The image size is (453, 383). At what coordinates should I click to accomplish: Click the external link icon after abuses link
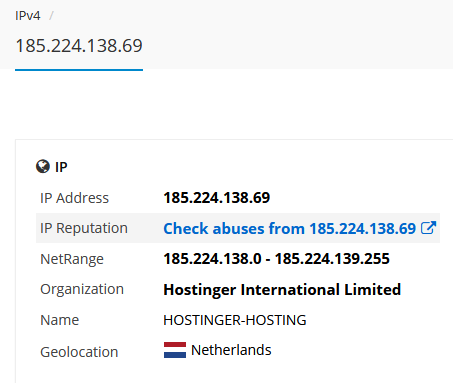(x=428, y=228)
